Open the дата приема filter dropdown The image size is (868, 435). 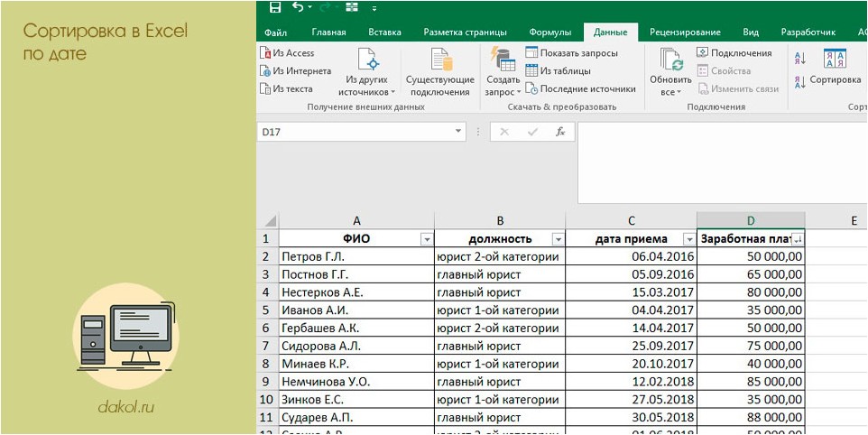click(x=688, y=240)
